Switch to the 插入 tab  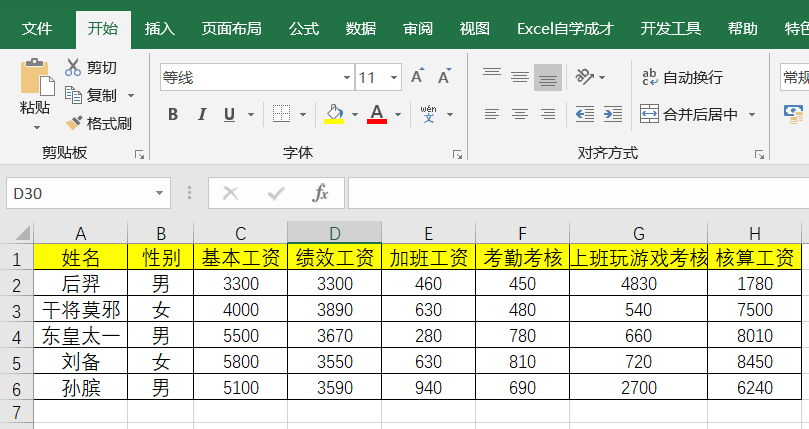(x=160, y=28)
